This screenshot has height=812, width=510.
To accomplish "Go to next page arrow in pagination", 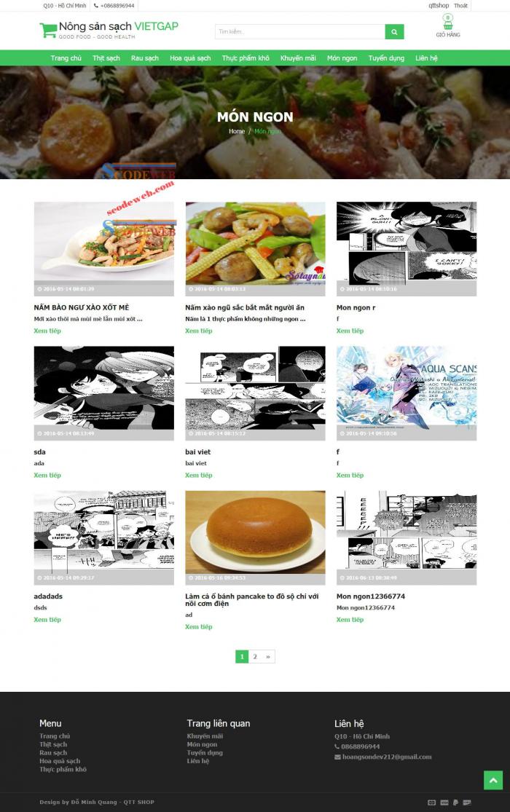I will tap(268, 657).
